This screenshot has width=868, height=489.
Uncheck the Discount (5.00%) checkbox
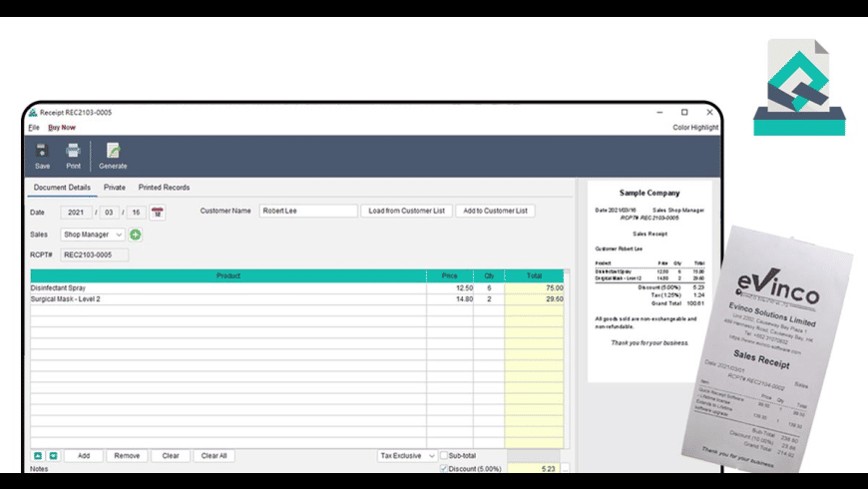coord(443,468)
